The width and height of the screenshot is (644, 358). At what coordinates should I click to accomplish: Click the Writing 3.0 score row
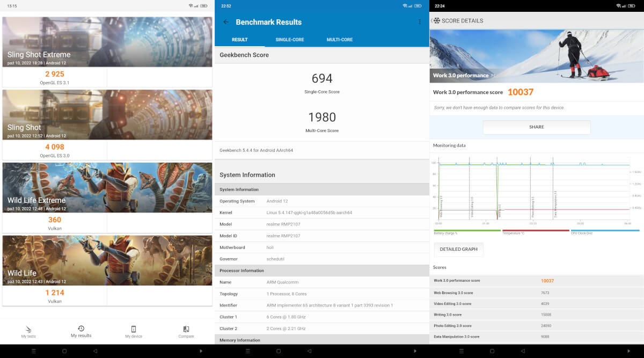(x=537, y=315)
